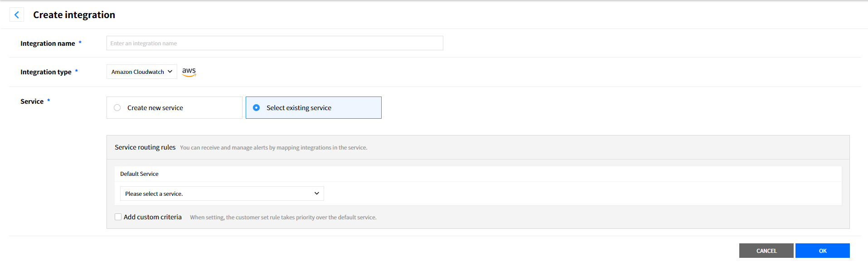
Task: Click the Integration type field label
Action: (46, 72)
